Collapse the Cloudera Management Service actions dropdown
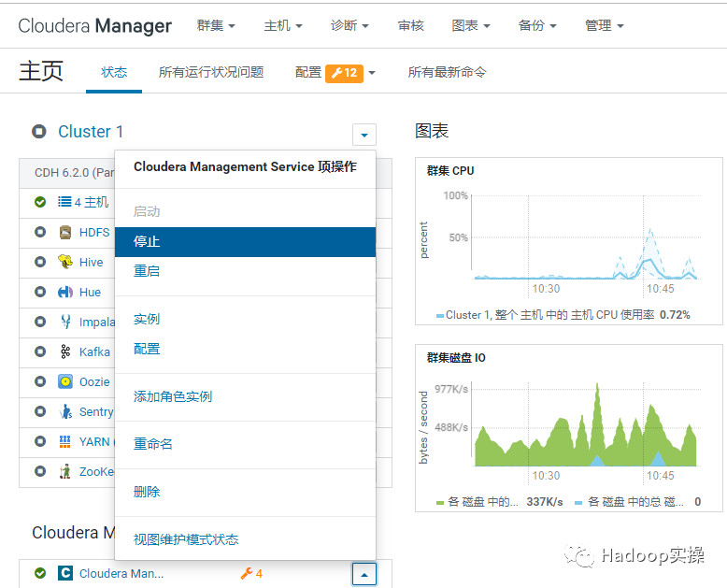The width and height of the screenshot is (727, 588). coord(363,573)
